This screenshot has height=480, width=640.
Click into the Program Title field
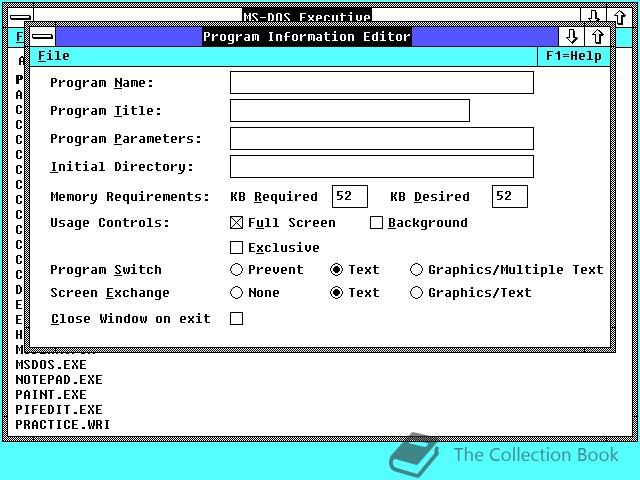(x=350, y=110)
